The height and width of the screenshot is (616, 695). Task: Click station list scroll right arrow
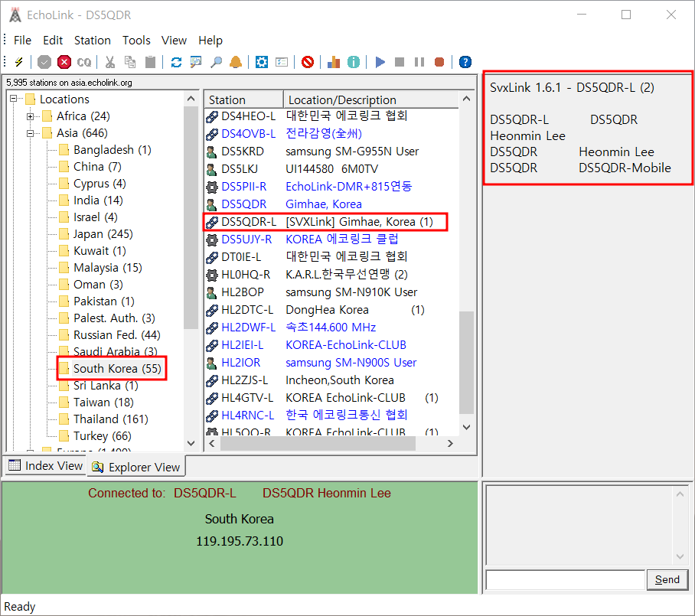click(450, 444)
